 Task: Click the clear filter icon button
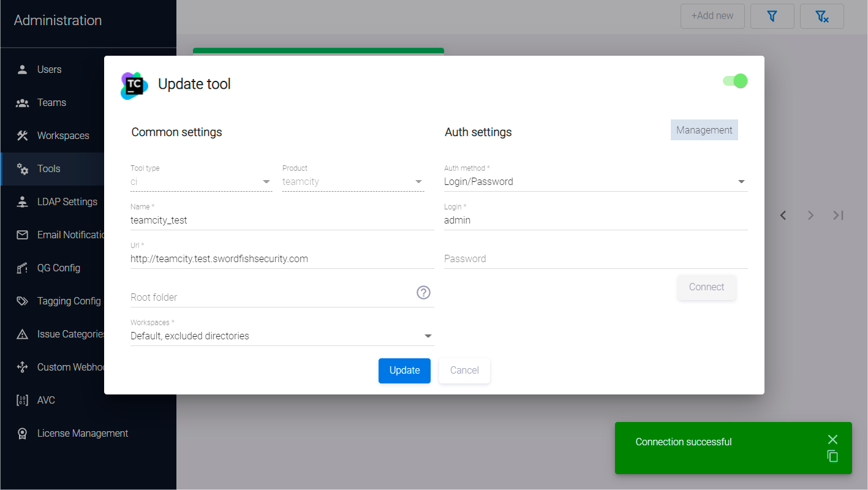click(821, 17)
